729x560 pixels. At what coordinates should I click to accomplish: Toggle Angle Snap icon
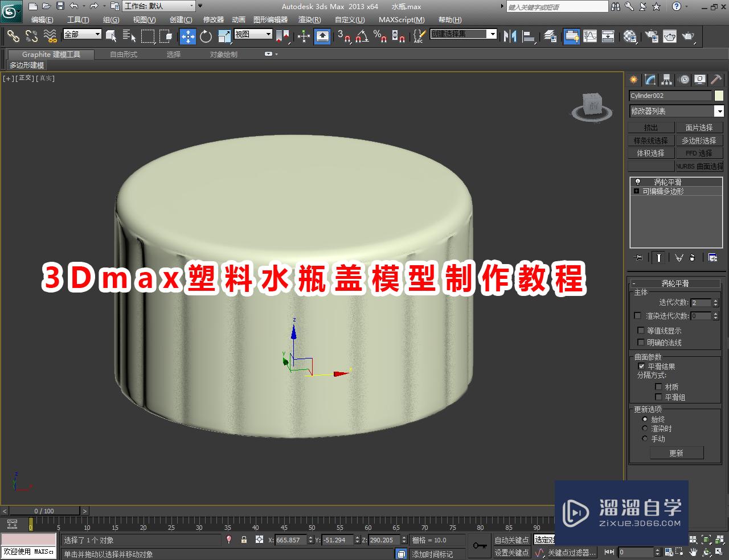click(x=362, y=36)
